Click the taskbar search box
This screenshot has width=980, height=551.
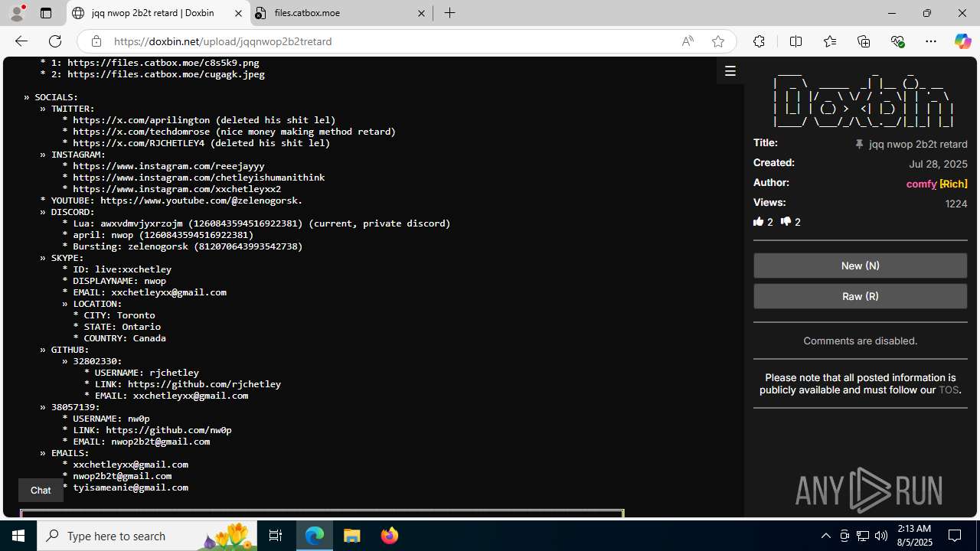coord(147,536)
